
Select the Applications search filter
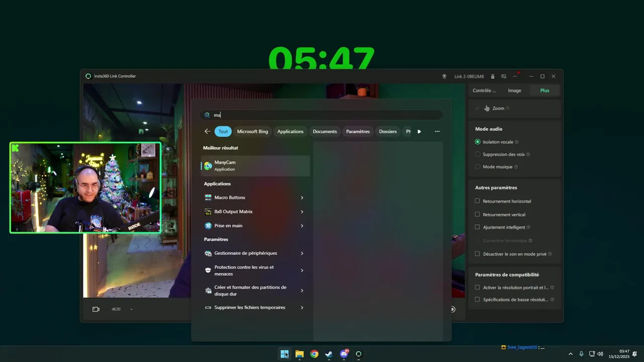pyautogui.click(x=290, y=131)
